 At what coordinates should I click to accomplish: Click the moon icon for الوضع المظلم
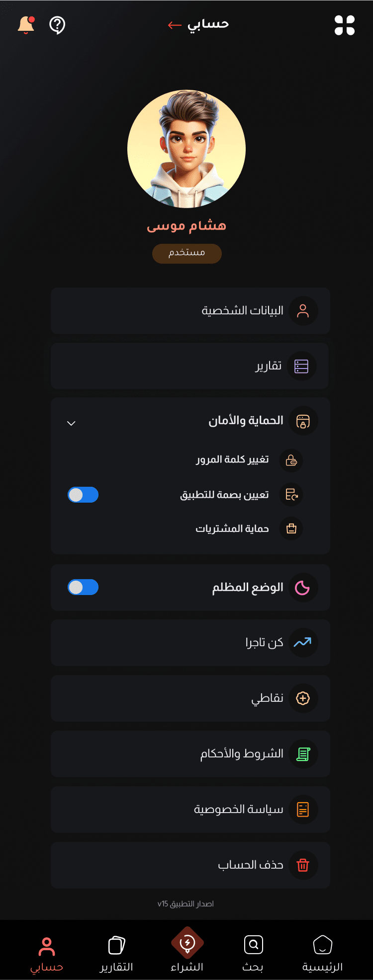point(302,588)
